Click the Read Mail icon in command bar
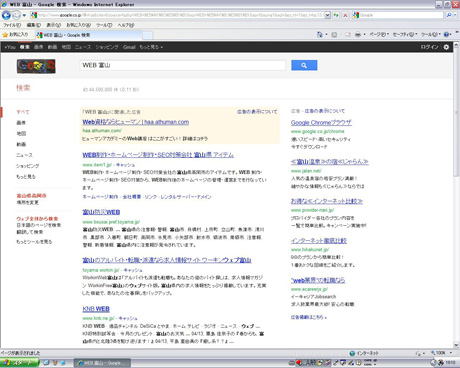This screenshot has width=460, height=368. tap(348, 34)
